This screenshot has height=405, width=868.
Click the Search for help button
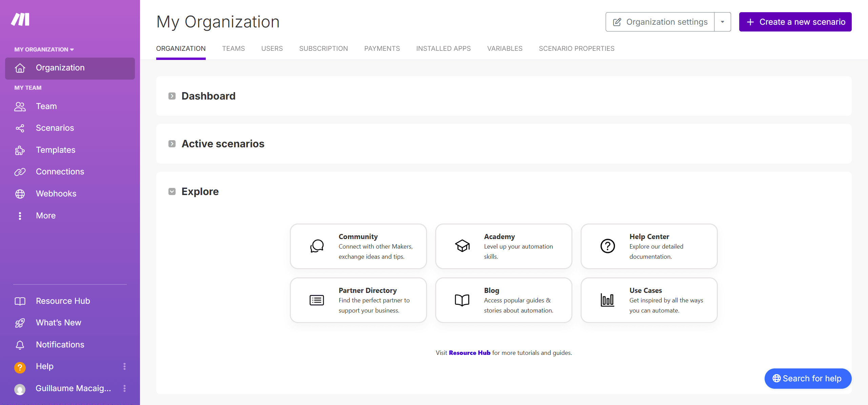point(808,378)
